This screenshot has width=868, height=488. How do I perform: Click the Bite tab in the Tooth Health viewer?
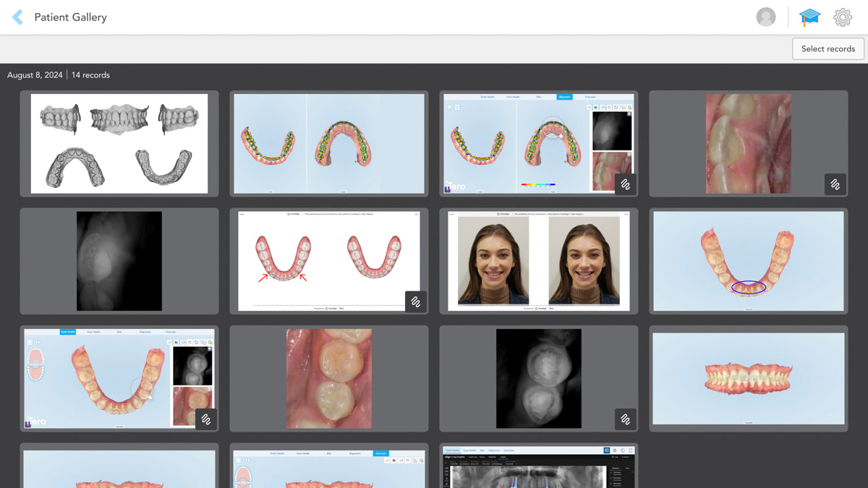[x=119, y=332]
